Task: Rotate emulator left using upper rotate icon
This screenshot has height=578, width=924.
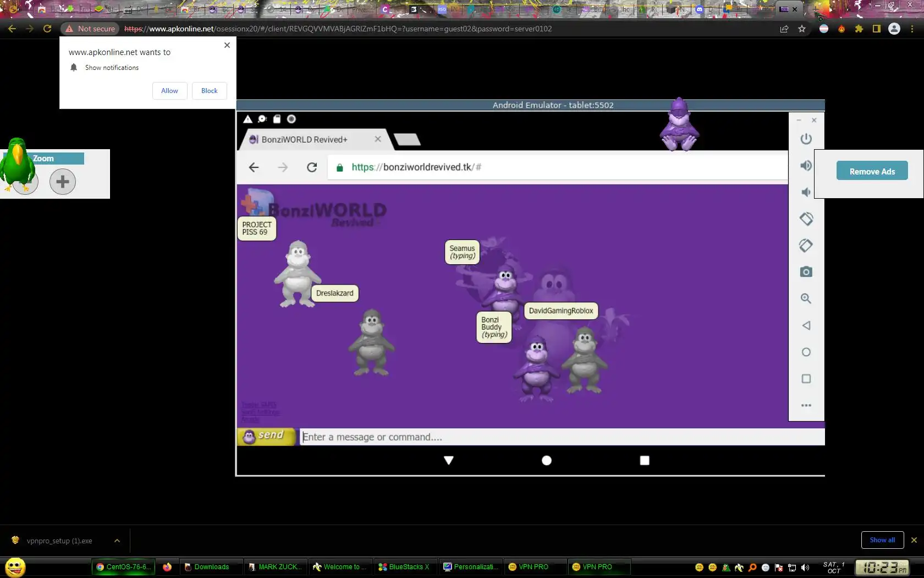Action: [806, 219]
